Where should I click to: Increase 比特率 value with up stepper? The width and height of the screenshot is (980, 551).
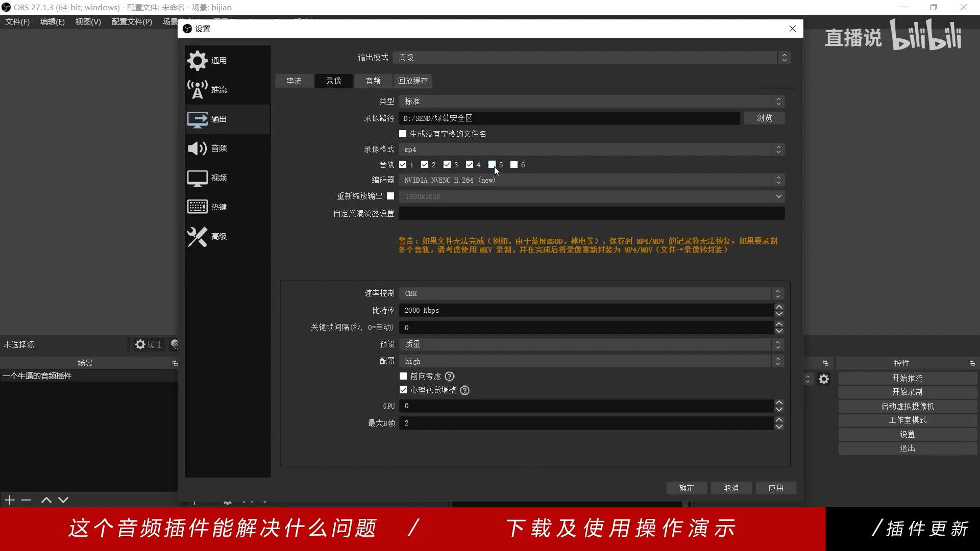(x=779, y=307)
